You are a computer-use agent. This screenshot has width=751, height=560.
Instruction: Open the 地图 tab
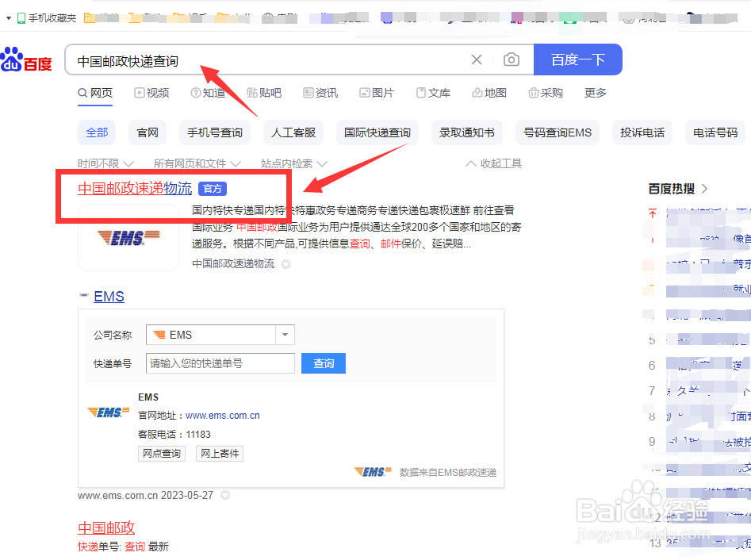point(489,93)
